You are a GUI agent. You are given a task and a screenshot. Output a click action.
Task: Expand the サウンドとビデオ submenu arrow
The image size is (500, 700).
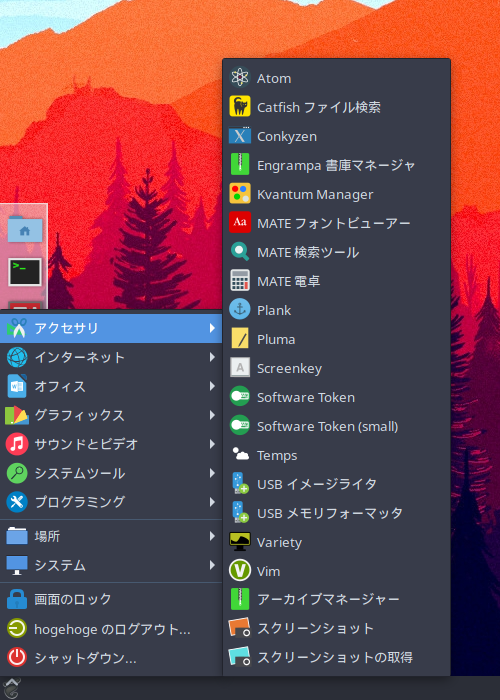212,444
